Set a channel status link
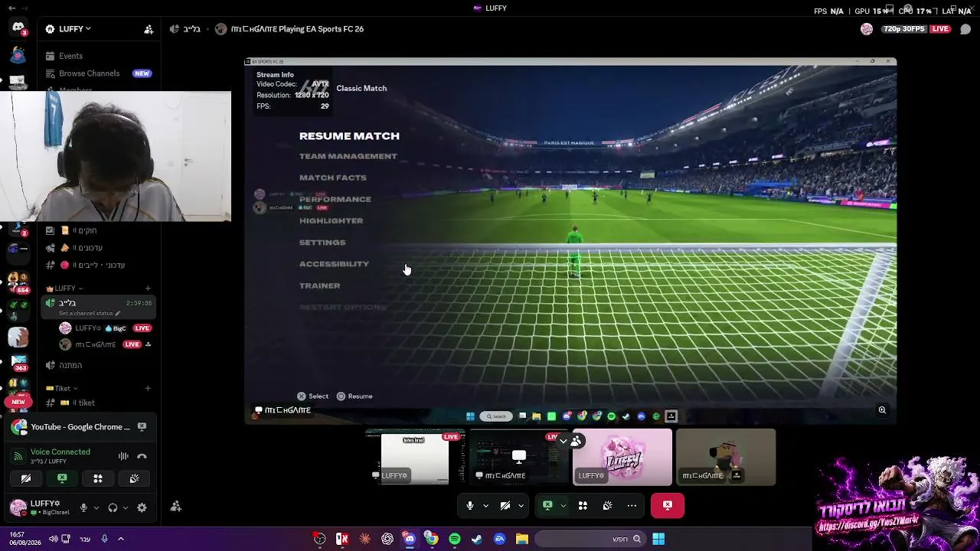The image size is (980, 551). [90, 314]
